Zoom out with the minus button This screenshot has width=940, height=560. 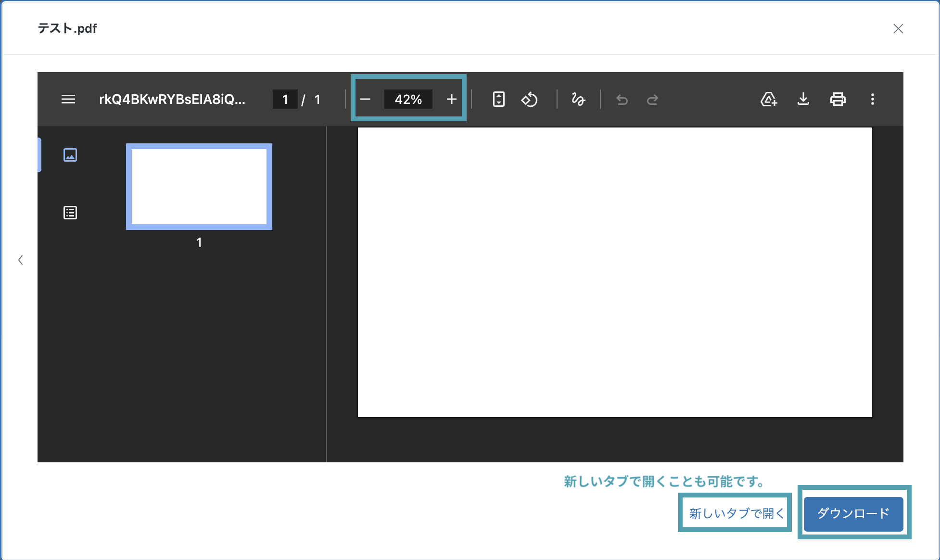(x=365, y=100)
